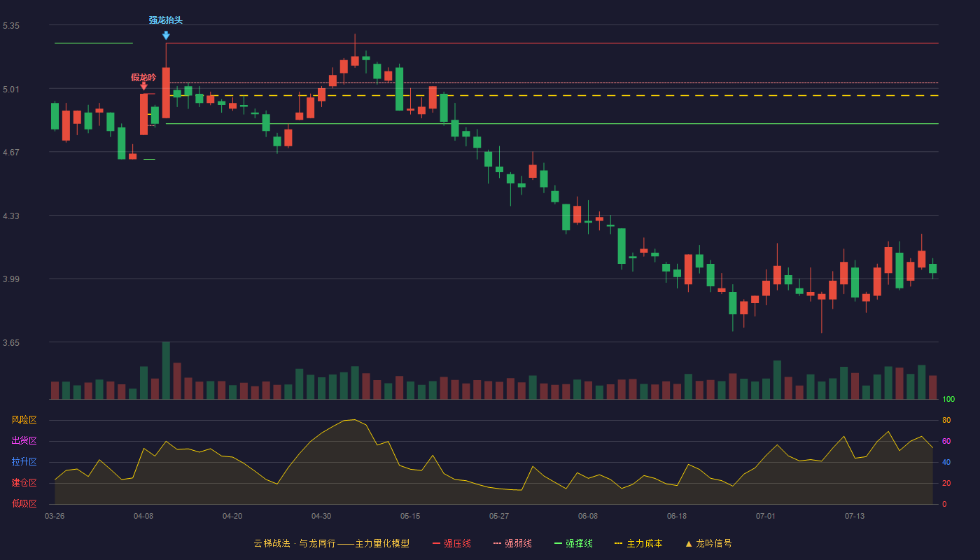This screenshot has width=980, height=560.
Task: Click the 03-26 date axis label
Action: click(x=55, y=516)
